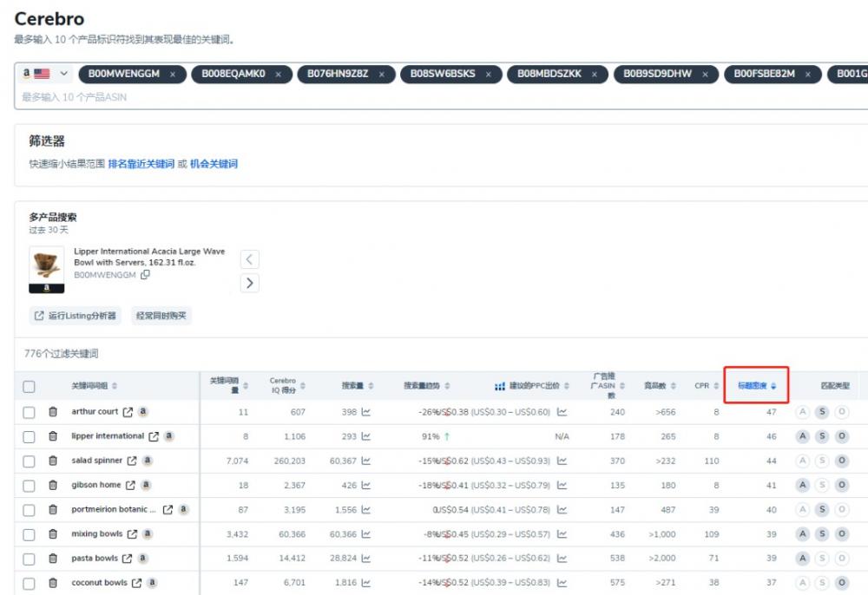This screenshot has height=595, width=868.
Task: Tick the mixing bowls row checkbox
Action: (29, 535)
